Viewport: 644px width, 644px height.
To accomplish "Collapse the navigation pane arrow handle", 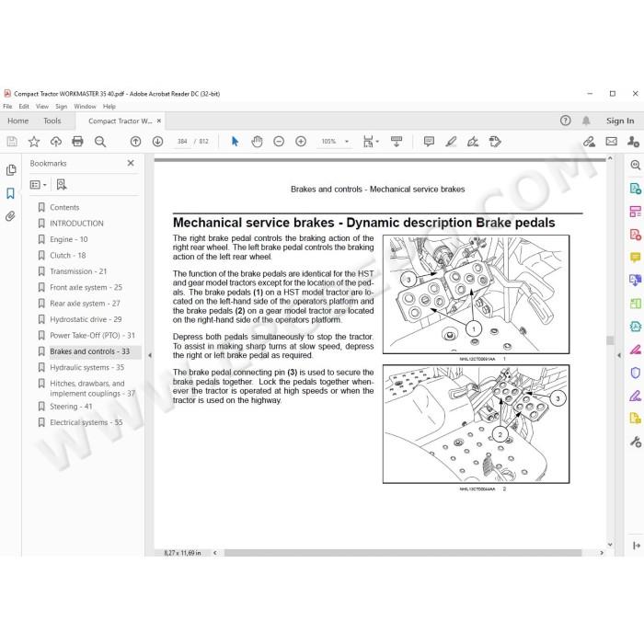I will click(150, 355).
